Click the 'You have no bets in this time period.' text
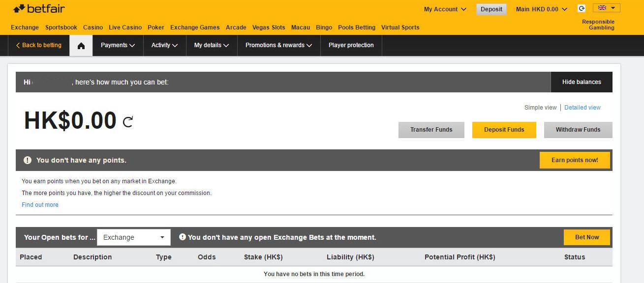This screenshot has width=644, height=283. 314,274
